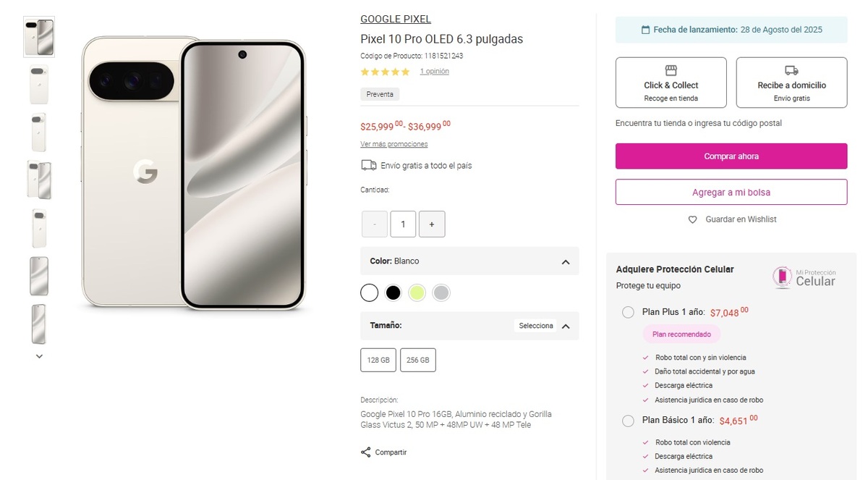Click the five-star rating
Image resolution: width=868 pixels, height=480 pixels.
click(x=385, y=72)
